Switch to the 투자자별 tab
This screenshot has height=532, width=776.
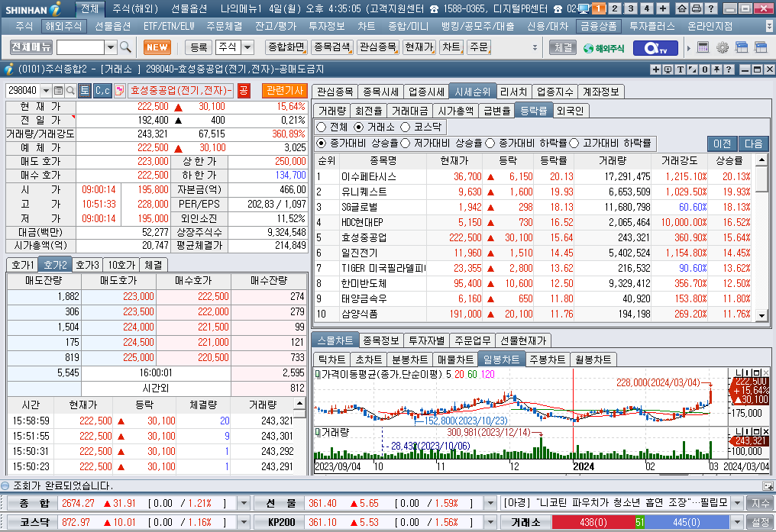pos(427,340)
